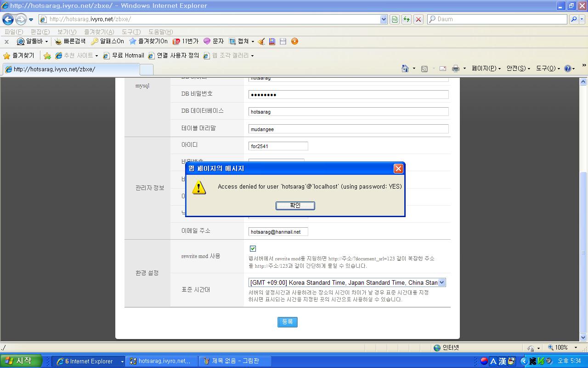Open the 보기(V) menu
This screenshot has height=368, width=588.
coord(67,32)
